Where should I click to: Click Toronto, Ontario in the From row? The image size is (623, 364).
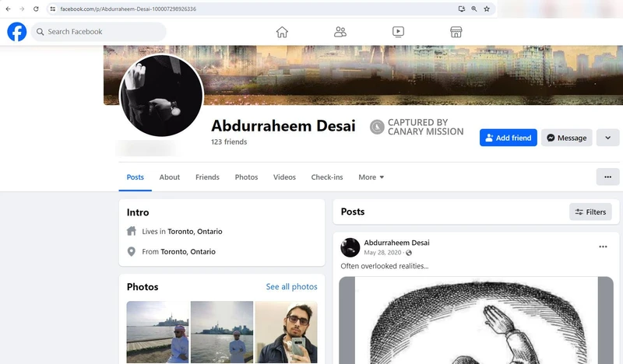point(188,252)
